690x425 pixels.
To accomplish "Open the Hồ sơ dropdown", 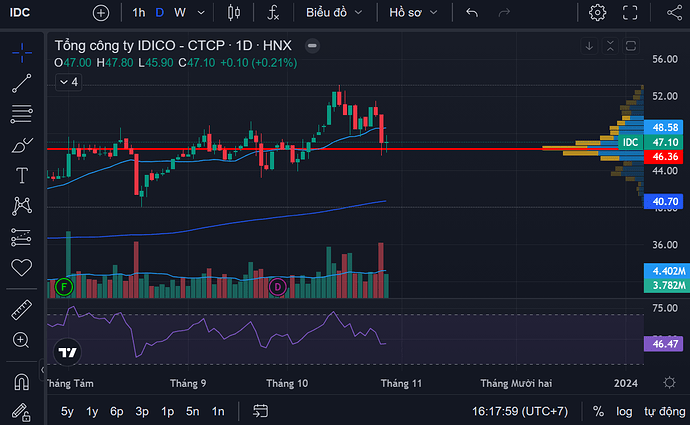I will (x=413, y=13).
